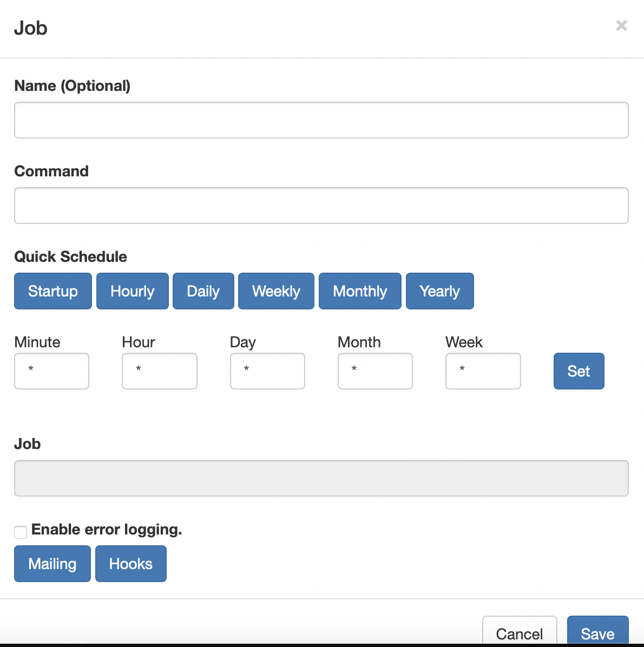This screenshot has height=647, width=644.
Task: Apply the Monthly quick schedule
Action: pyautogui.click(x=360, y=291)
